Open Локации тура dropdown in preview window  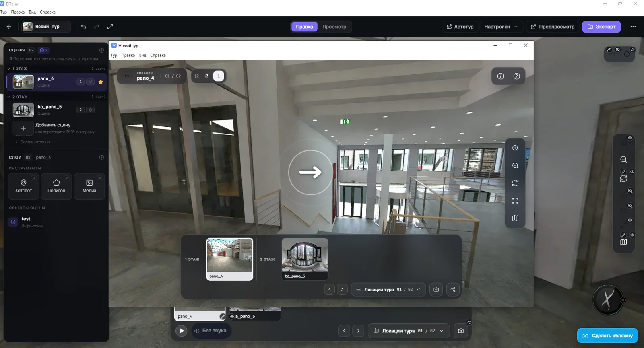coord(388,289)
